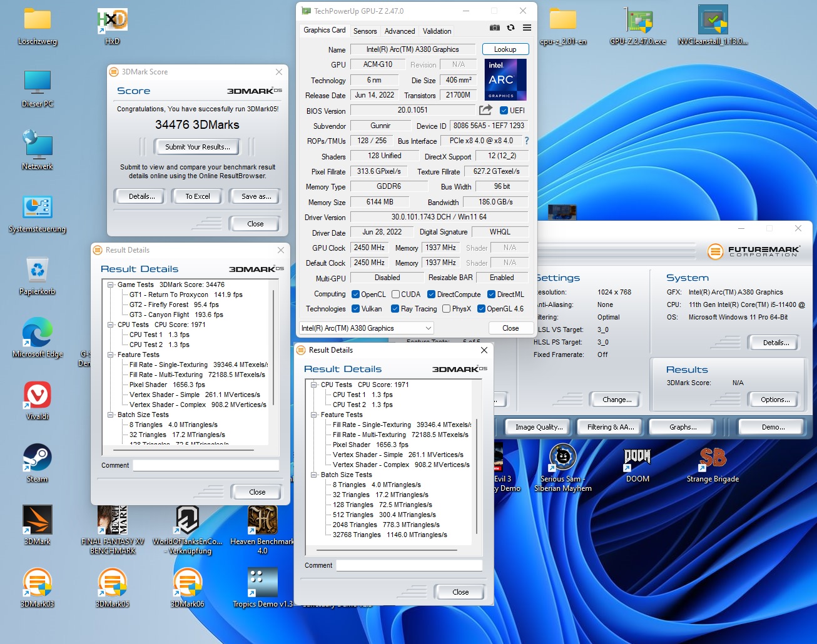
Task: Open the 3DMark desktop shortcut
Action: click(x=38, y=526)
